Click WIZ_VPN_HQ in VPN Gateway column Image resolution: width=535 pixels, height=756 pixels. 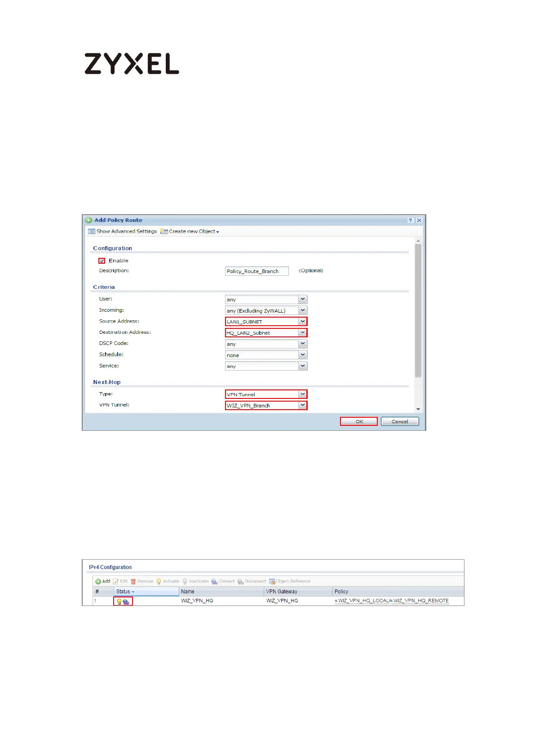pyautogui.click(x=282, y=601)
